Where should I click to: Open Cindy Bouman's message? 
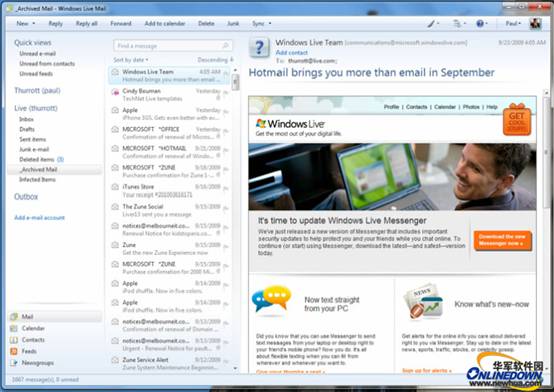170,95
